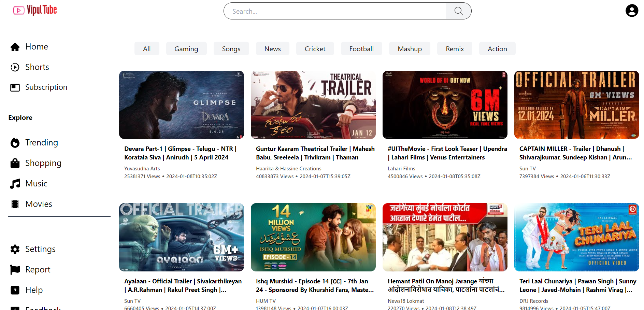Viewport: 644px width, 310px height.
Task: Click channel name 'Lahari Films'
Action: point(401,169)
